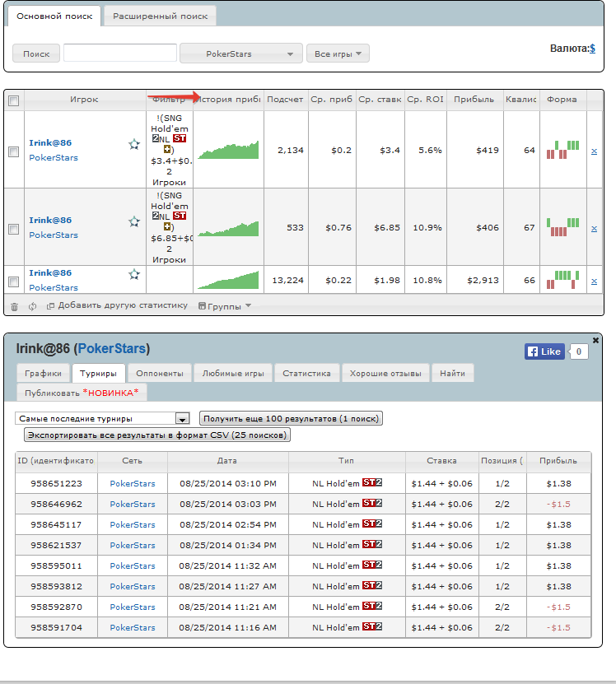Favorite star in the $406 profit row
Screen dimensions: 616x684
(x=134, y=221)
